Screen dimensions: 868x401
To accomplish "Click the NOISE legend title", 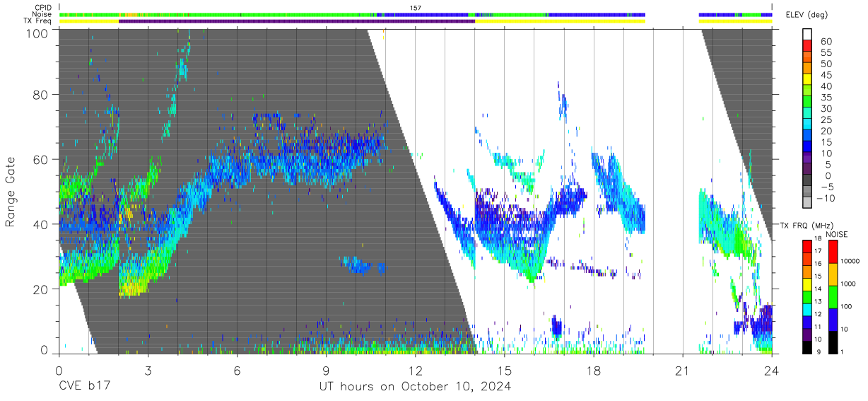I will 835,234.
